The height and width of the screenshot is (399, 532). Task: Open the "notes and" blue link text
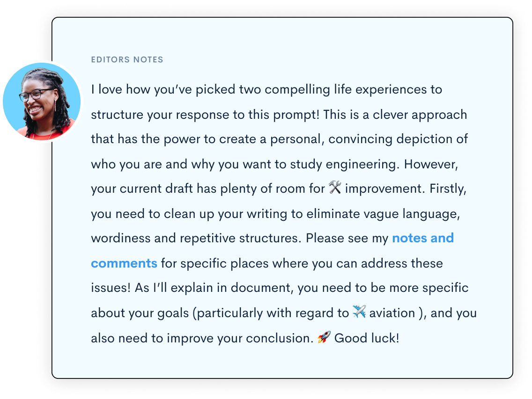(422, 238)
